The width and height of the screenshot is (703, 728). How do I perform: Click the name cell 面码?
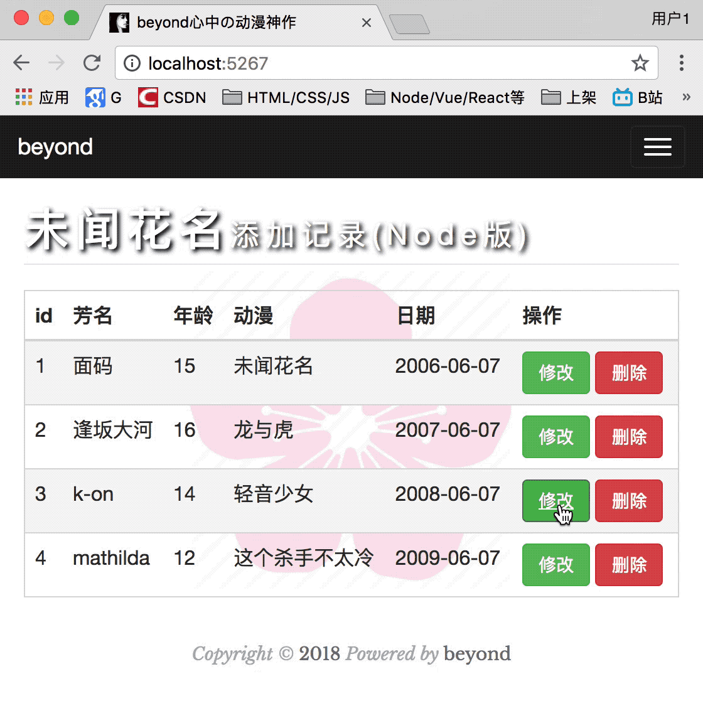click(x=93, y=366)
